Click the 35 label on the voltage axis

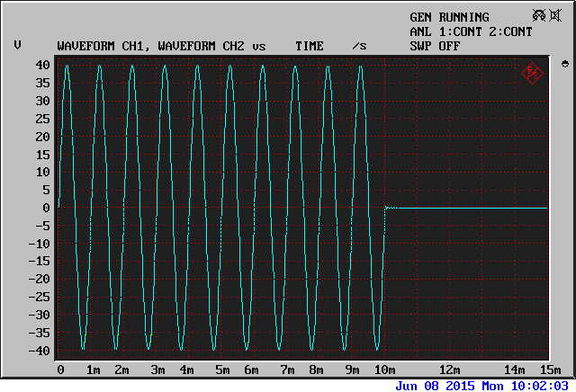click(x=42, y=83)
